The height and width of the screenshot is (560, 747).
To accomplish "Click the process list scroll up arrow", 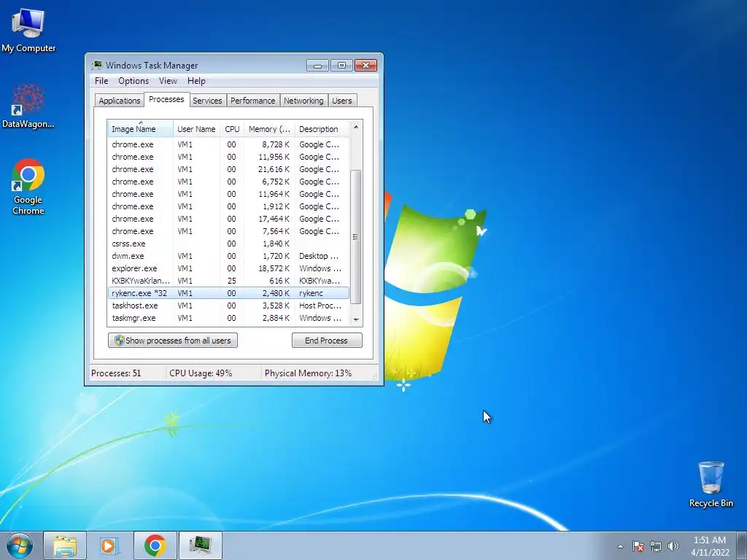I will (356, 127).
